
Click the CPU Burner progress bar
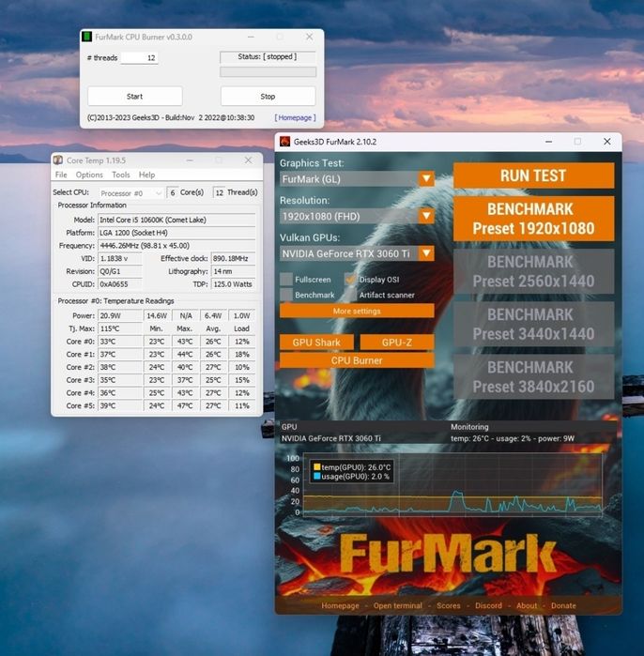point(268,71)
